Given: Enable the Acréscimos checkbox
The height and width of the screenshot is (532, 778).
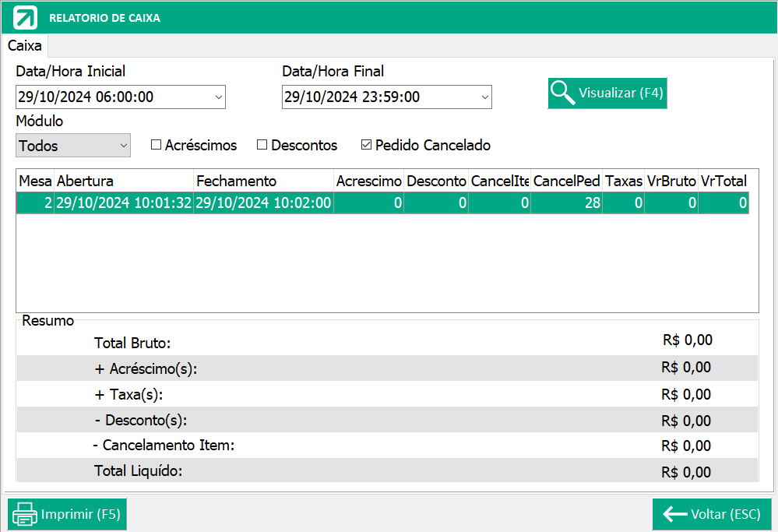Looking at the screenshot, I should (156, 144).
